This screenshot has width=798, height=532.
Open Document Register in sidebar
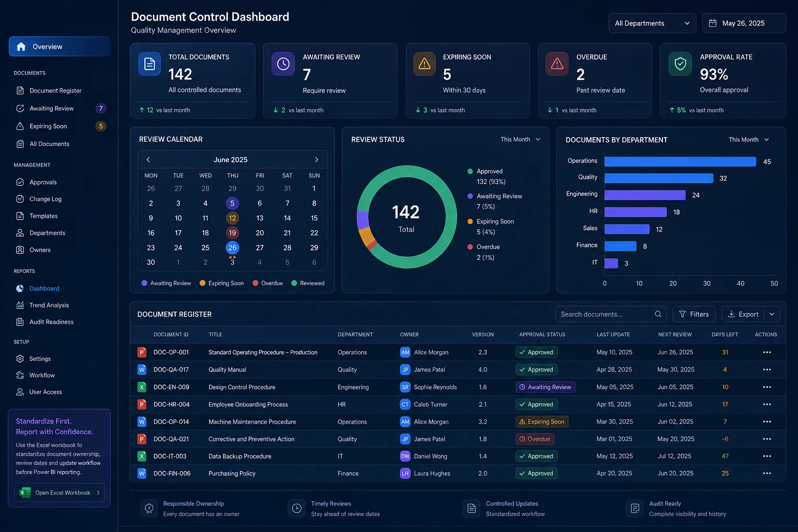tap(55, 90)
